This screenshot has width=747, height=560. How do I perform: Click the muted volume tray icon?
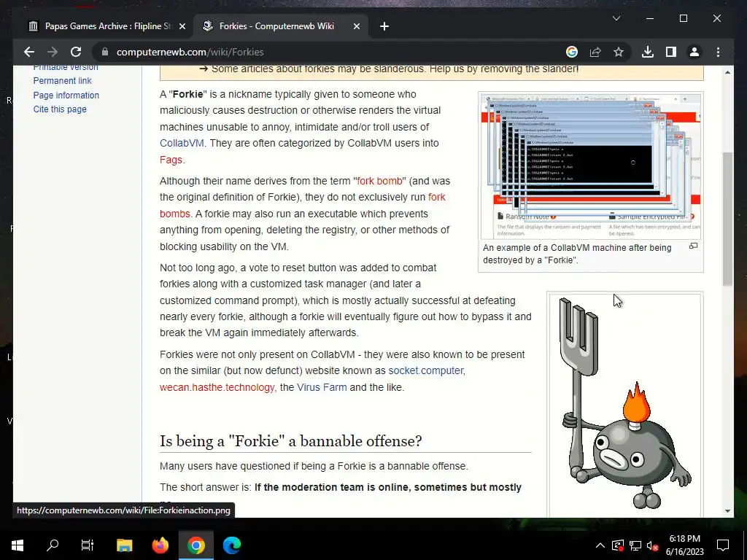[653, 545]
